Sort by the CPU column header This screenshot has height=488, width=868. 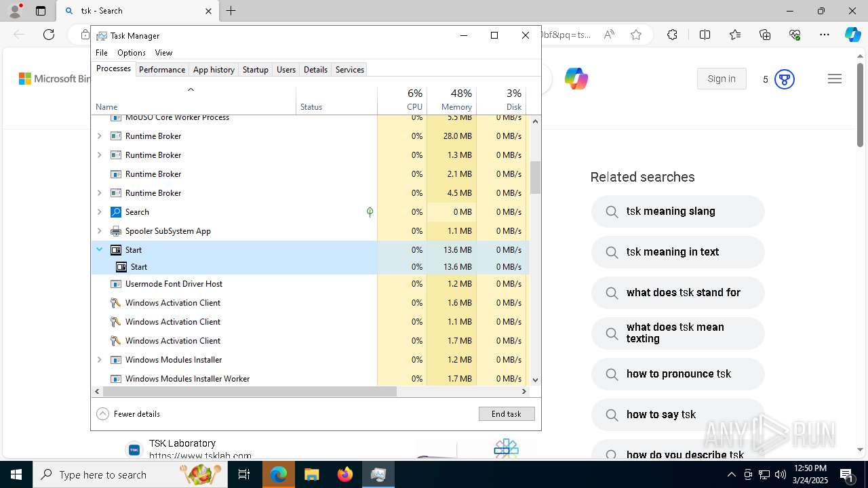402,99
